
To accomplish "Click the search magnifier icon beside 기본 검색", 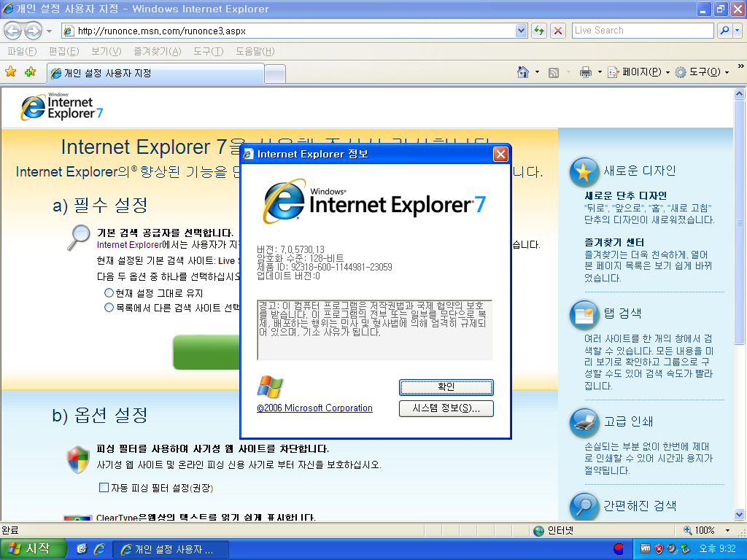I will (x=79, y=238).
